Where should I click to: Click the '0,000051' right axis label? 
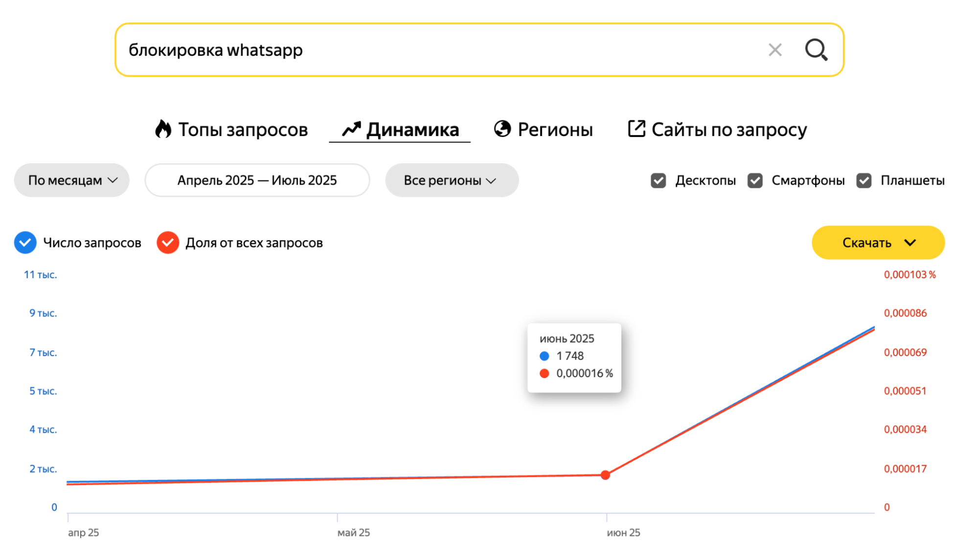pos(905,391)
